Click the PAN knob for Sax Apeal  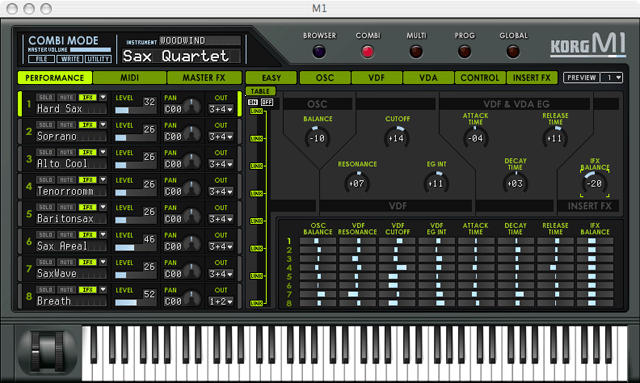click(192, 244)
